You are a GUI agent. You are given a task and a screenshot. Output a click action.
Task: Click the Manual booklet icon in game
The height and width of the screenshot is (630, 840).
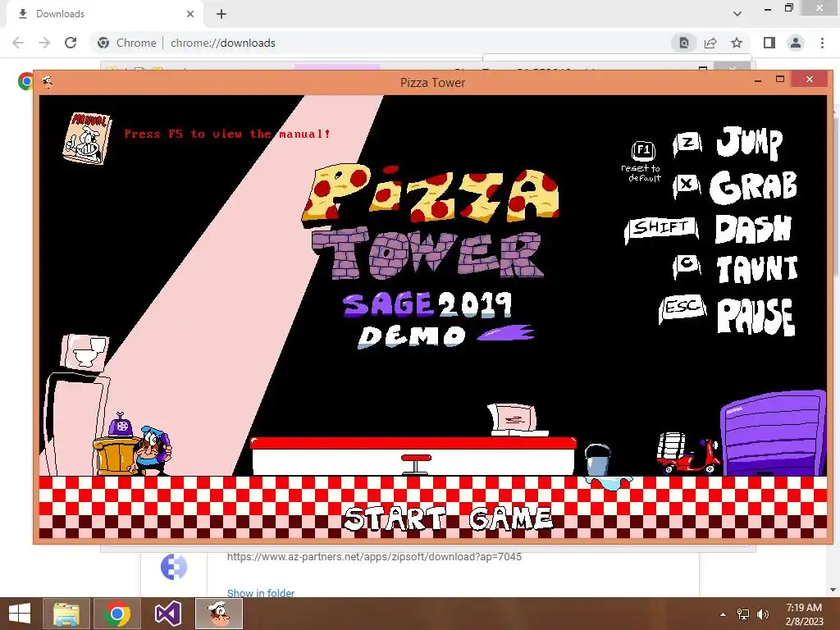pyautogui.click(x=87, y=138)
